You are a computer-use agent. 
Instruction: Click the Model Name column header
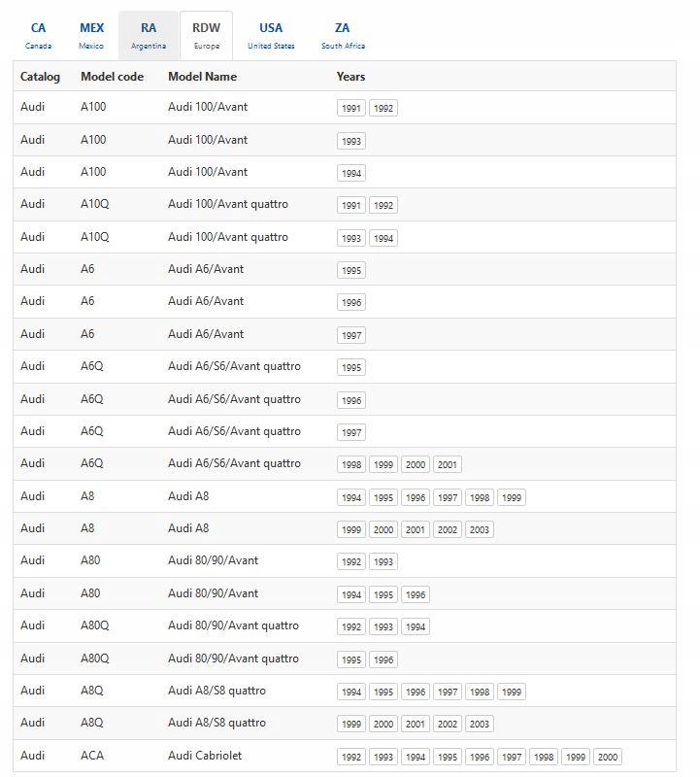click(202, 77)
